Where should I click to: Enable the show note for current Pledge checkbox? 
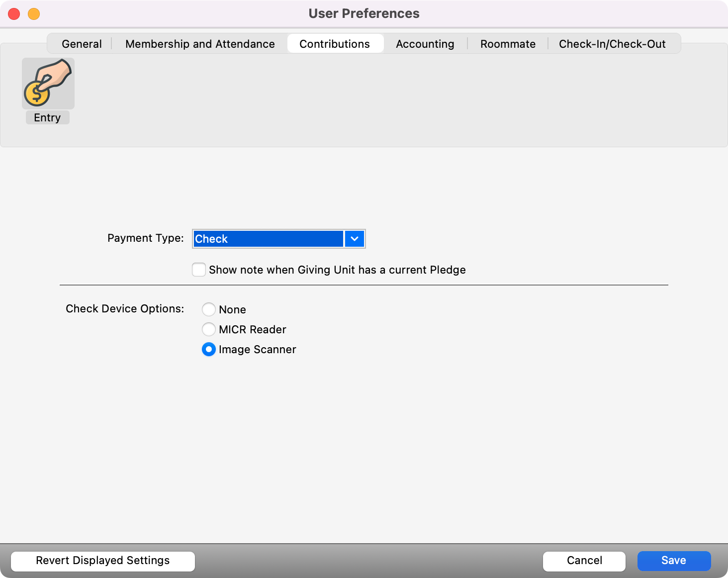(x=199, y=270)
